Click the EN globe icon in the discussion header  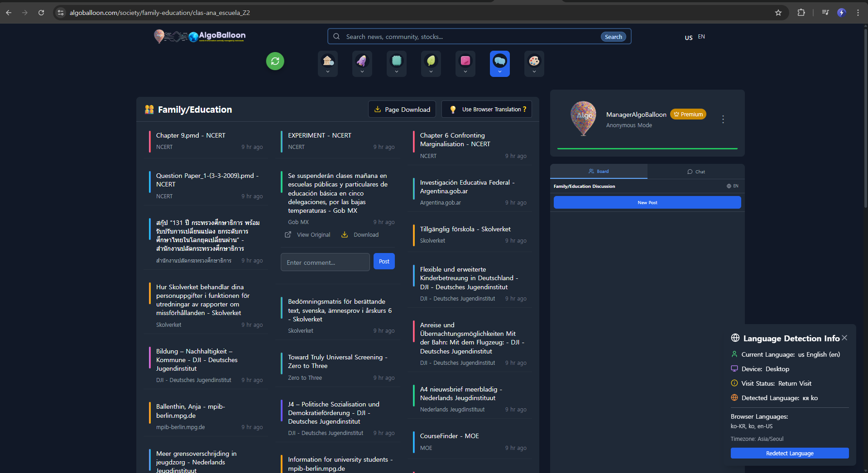click(x=728, y=186)
